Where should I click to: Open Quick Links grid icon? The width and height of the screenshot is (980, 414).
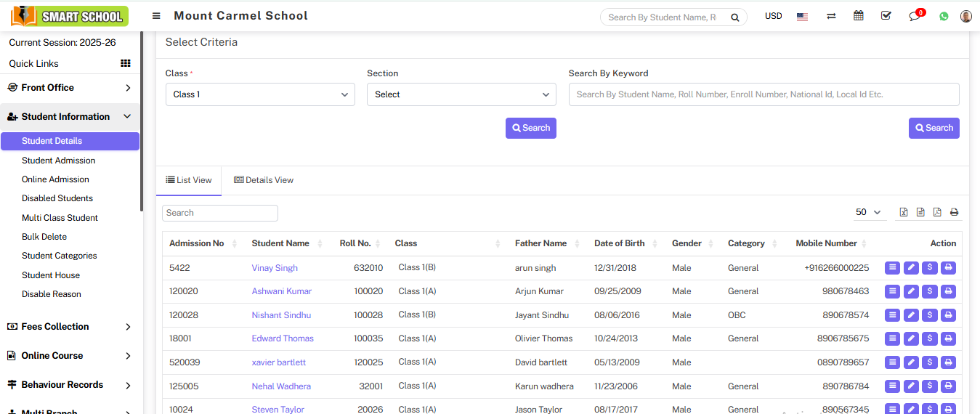point(126,64)
